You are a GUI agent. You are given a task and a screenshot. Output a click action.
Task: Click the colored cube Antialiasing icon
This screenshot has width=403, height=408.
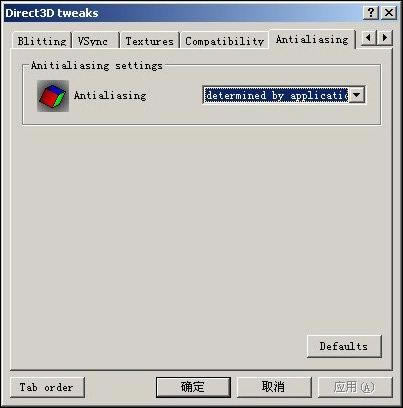(53, 96)
